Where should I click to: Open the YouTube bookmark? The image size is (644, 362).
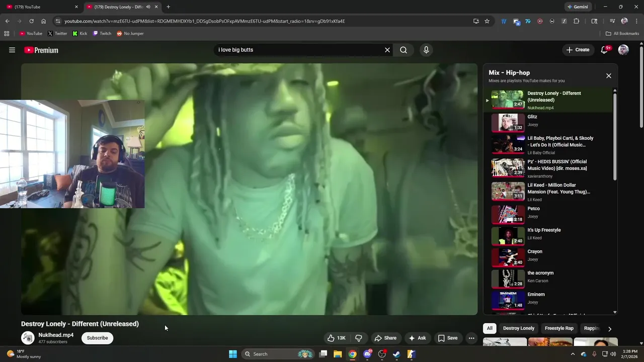click(x=31, y=33)
